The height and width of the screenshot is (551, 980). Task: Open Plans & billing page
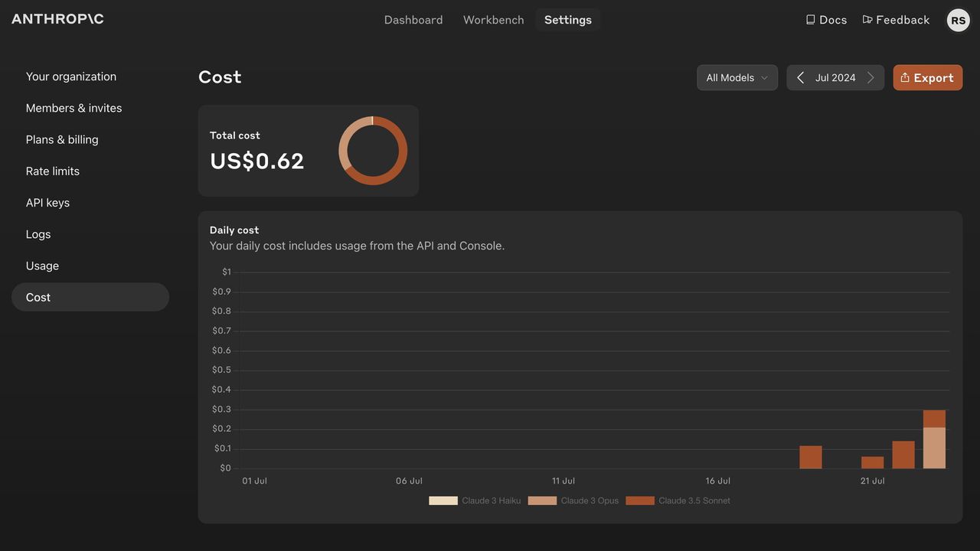pyautogui.click(x=62, y=139)
